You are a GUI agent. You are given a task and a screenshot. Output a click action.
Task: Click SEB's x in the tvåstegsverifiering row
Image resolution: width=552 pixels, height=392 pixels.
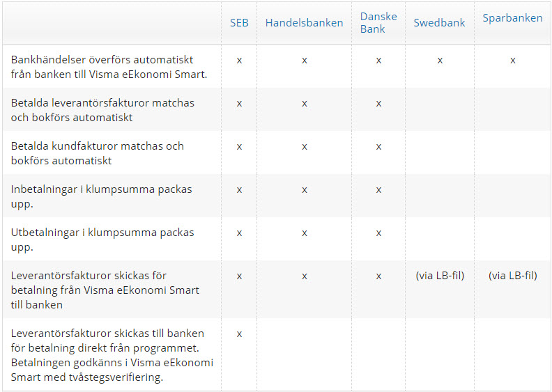(x=239, y=334)
